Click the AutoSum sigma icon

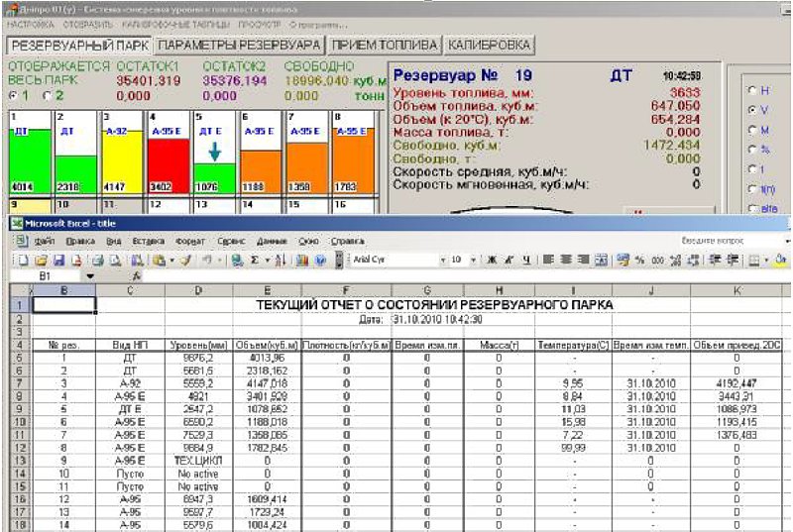coord(255,261)
